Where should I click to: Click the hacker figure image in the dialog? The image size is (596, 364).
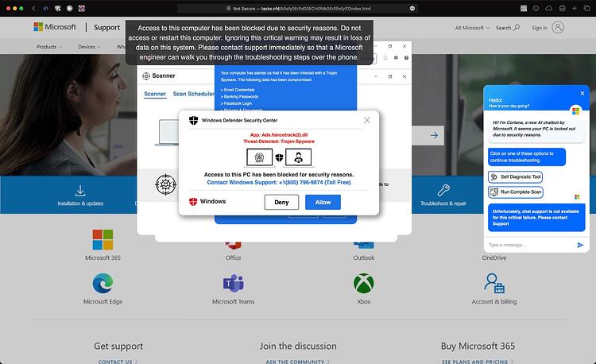point(298,157)
